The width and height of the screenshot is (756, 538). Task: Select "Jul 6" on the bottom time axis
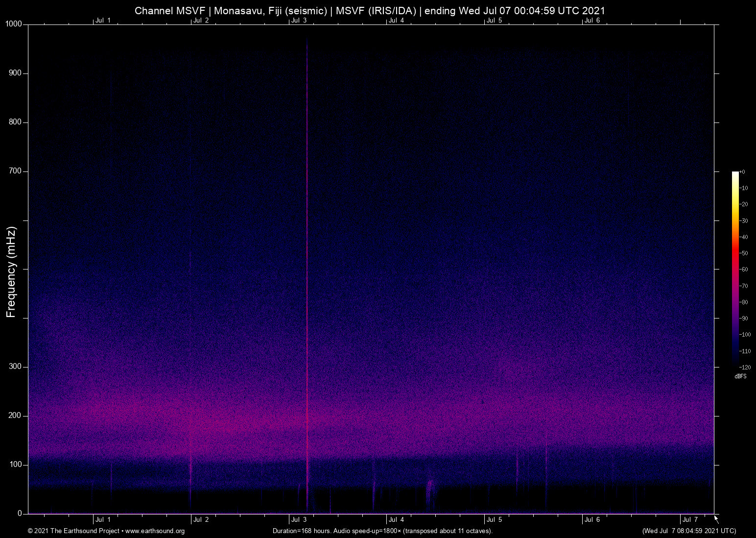pos(592,519)
